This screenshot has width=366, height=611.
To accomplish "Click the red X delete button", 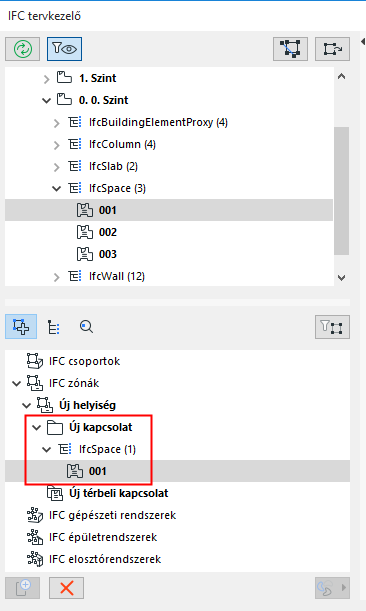I will (67, 588).
